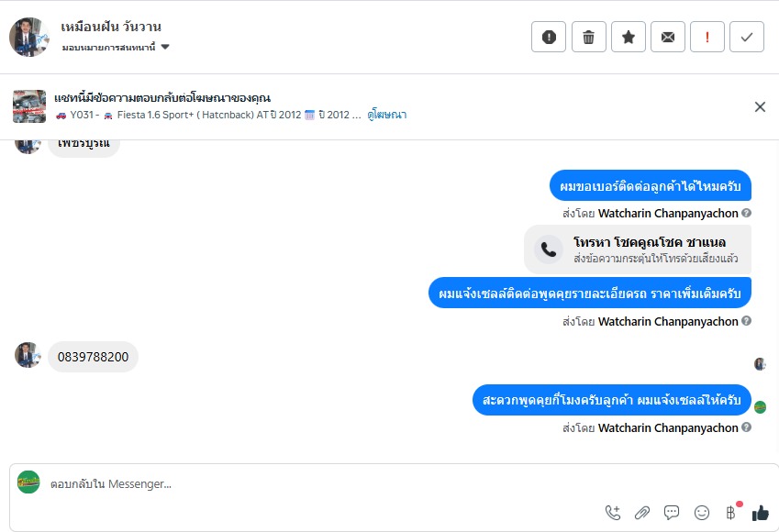Image resolution: width=779 pixels, height=532 pixels.
Task: Star this conversation to follow up
Action: click(x=629, y=37)
